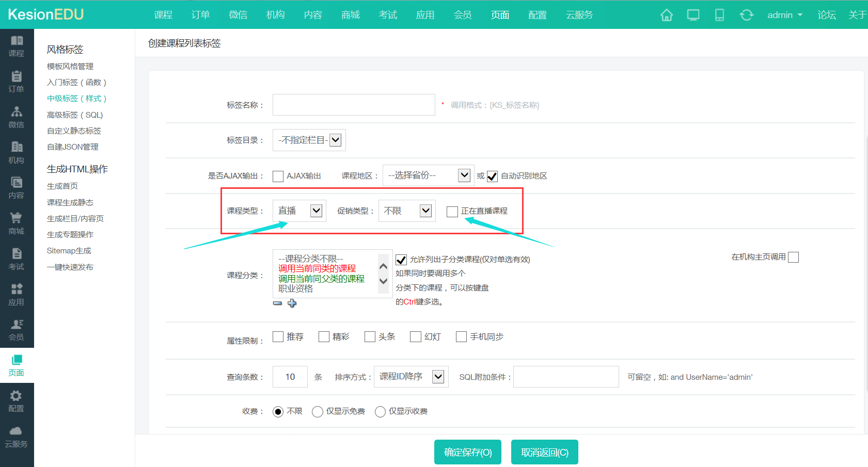Open 高级标签（SQL) sidebar link
Image resolution: width=868 pixels, height=467 pixels.
click(x=75, y=115)
